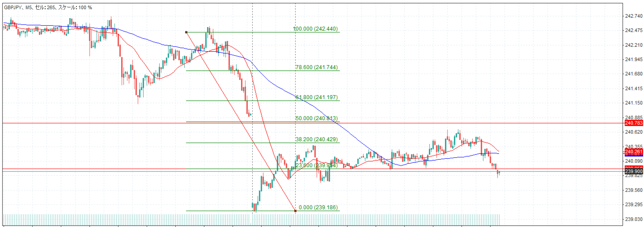Click the 38.200 (240.429) retracement label
Viewport: 644px width, 227px height.
[x=316, y=139]
